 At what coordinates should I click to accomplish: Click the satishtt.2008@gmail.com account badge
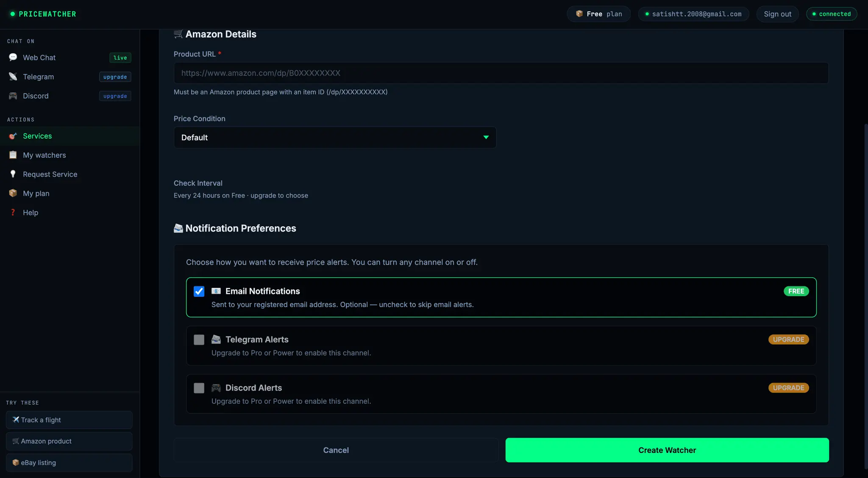click(693, 14)
